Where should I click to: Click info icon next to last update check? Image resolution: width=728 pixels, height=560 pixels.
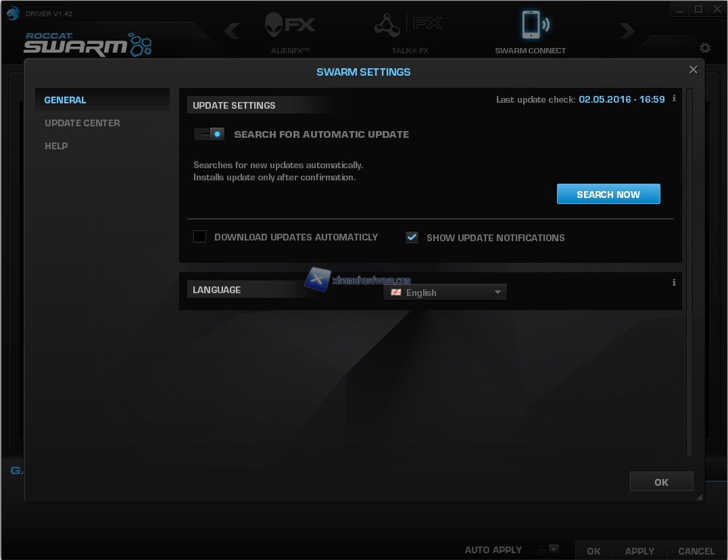click(x=674, y=99)
